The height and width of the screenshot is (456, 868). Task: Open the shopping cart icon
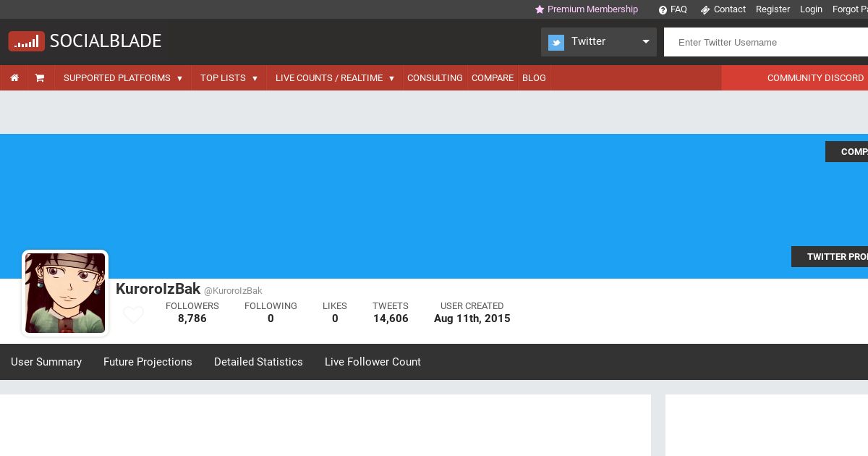40,78
